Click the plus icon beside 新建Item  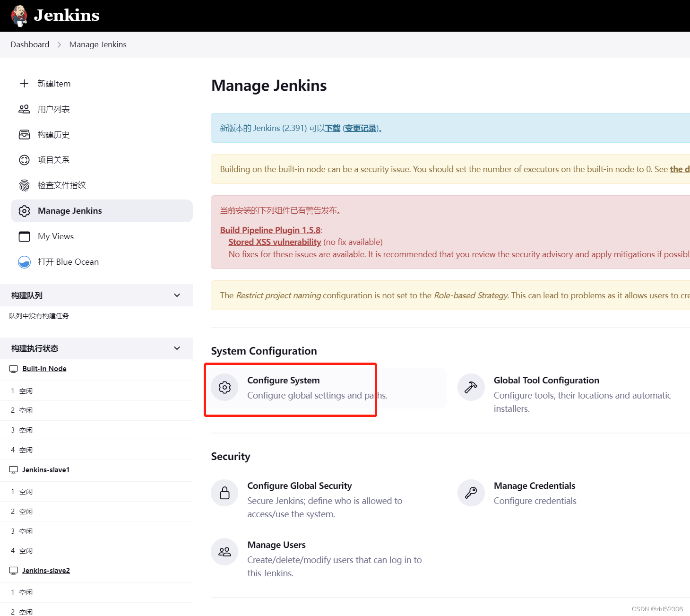point(24,84)
